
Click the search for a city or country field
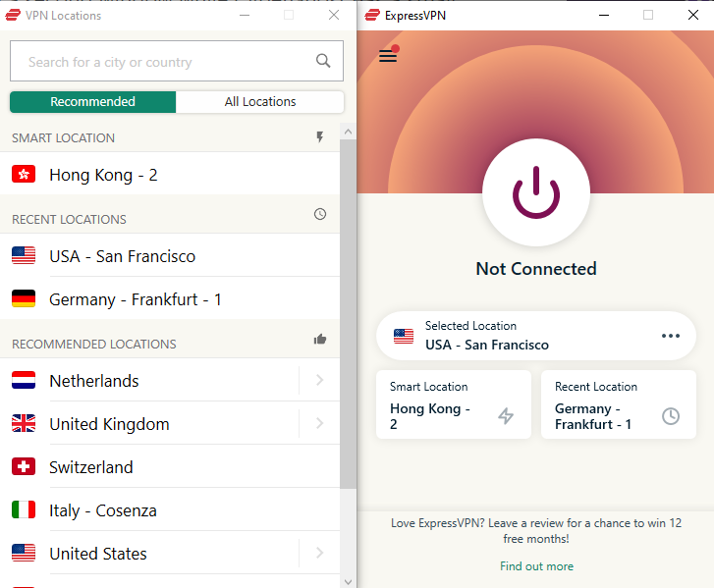[x=177, y=61]
